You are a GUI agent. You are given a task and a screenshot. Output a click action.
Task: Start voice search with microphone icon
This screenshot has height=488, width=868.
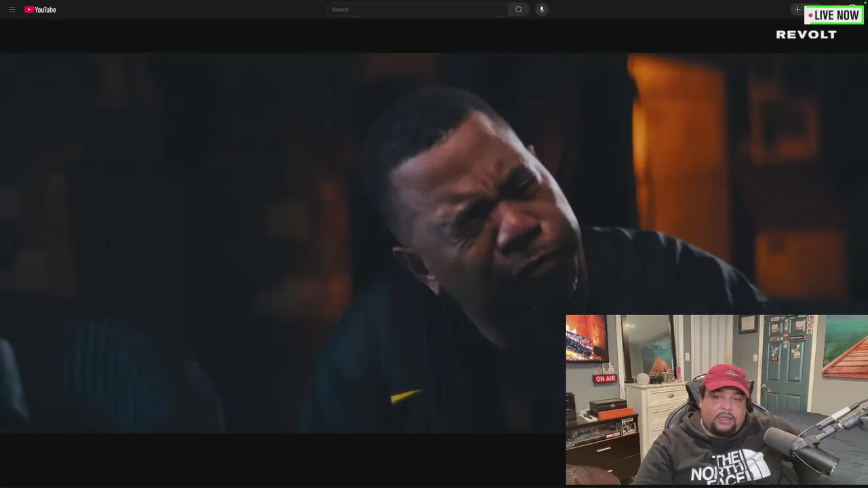tap(541, 9)
